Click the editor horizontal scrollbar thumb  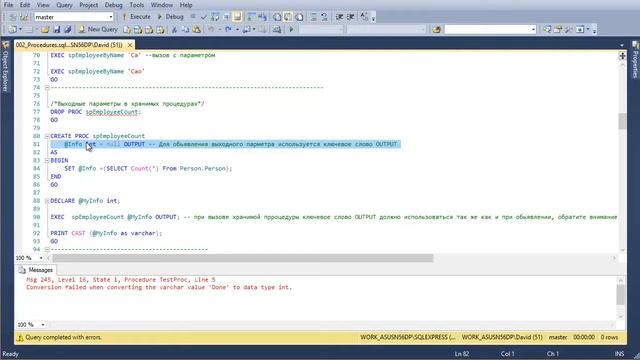click(x=242, y=258)
